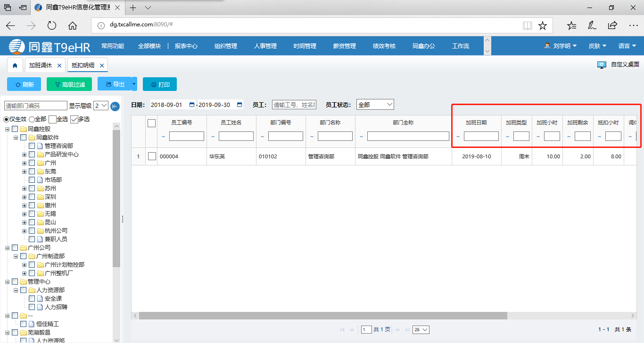This screenshot has width=644, height=343.
Task: Click the home icon tab
Action: pyautogui.click(x=15, y=65)
